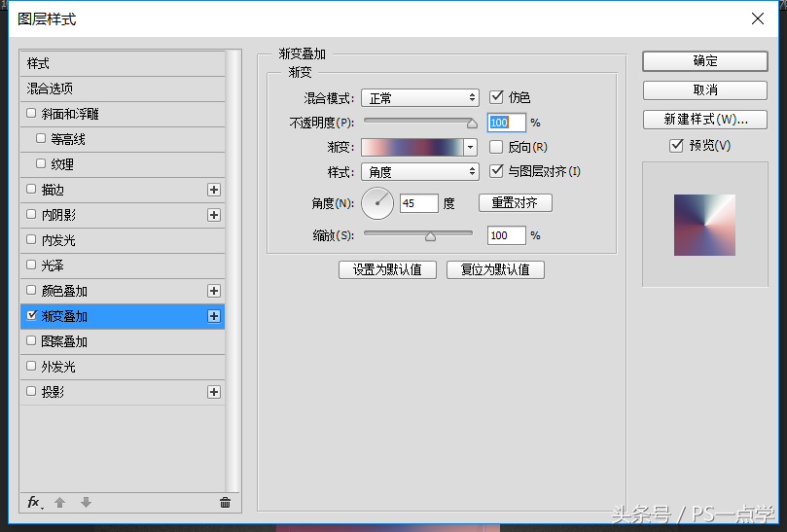Select the 外发光 row label
Viewport: 787px width, 532px height.
58,367
